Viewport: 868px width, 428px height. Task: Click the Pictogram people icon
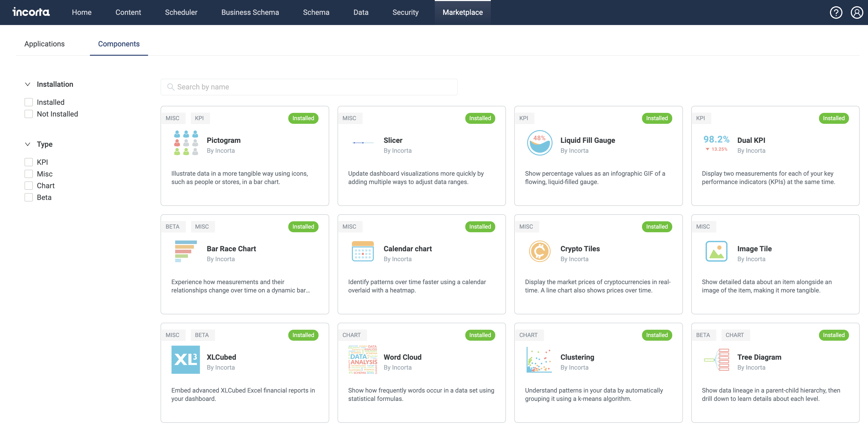tap(186, 143)
